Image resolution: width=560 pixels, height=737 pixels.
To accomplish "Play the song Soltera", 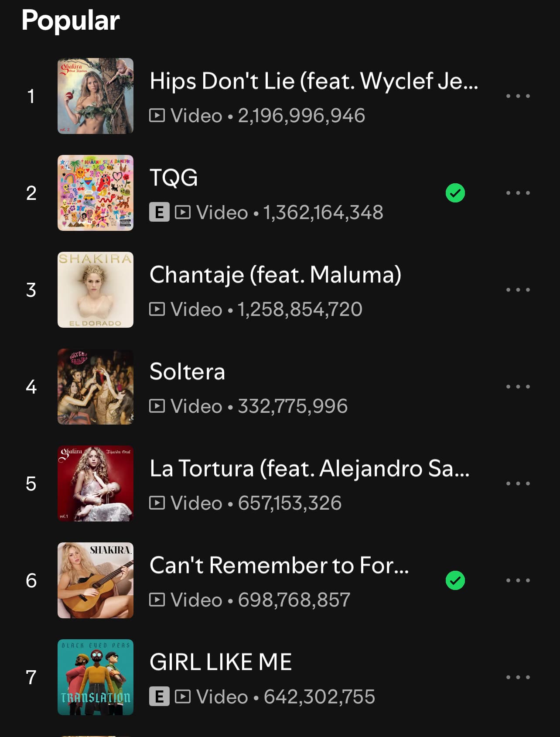I will (x=187, y=372).
